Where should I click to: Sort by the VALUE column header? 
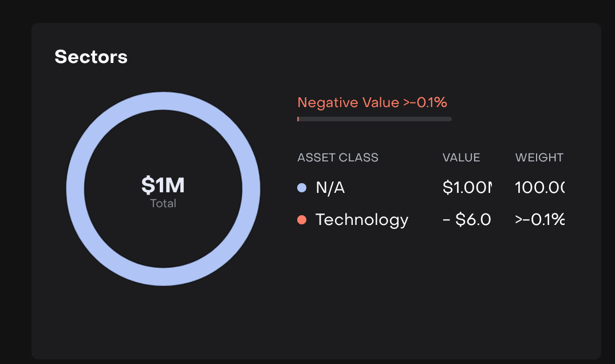click(461, 157)
